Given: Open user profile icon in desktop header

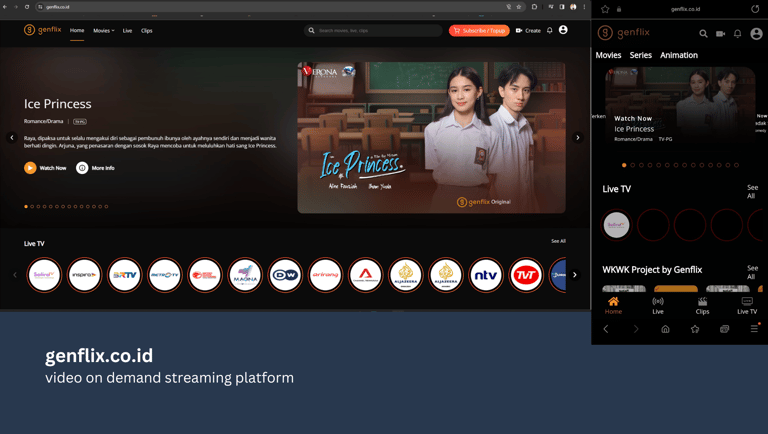Looking at the screenshot, I should click(x=563, y=30).
